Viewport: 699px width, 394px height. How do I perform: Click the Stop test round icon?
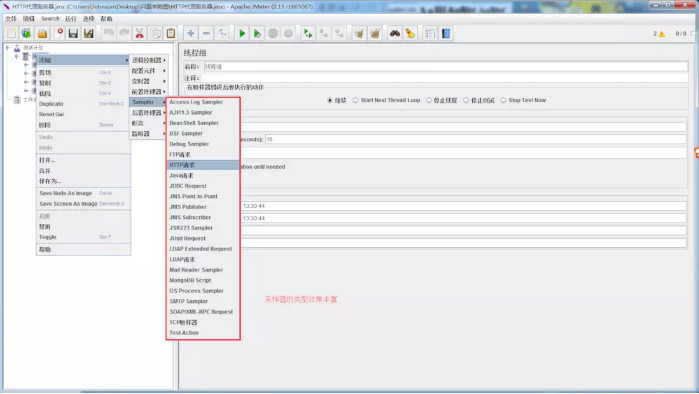pos(273,33)
